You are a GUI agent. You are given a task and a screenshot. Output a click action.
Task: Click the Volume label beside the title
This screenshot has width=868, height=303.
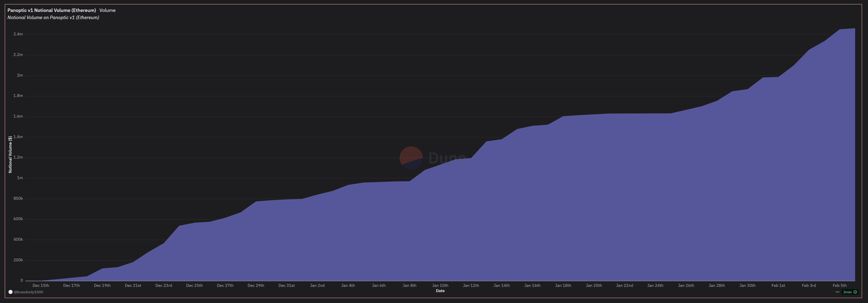pyautogui.click(x=108, y=10)
